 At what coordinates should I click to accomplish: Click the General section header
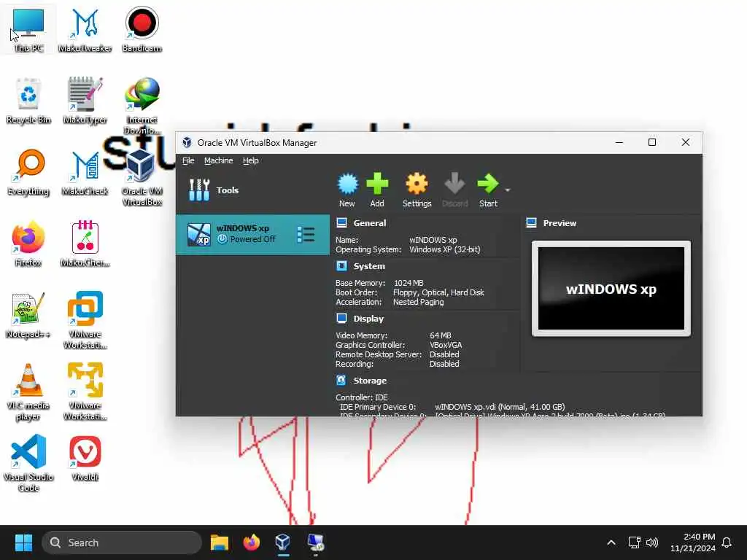369,223
